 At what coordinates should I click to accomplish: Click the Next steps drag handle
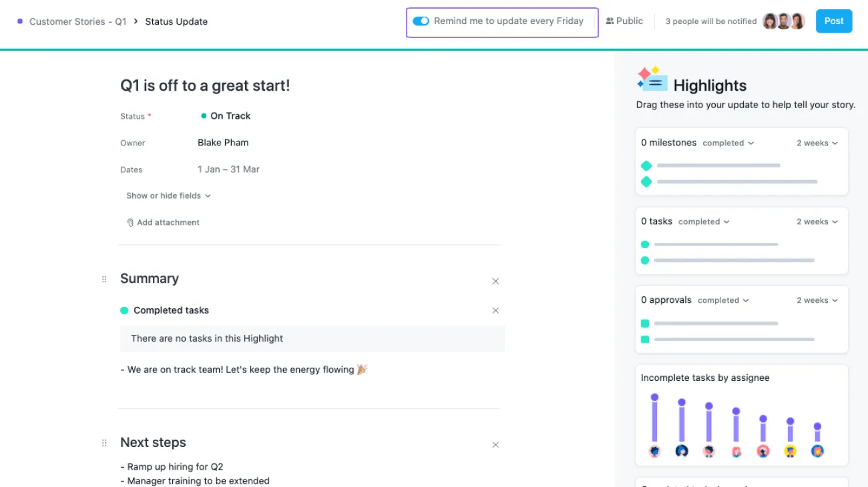[103, 442]
